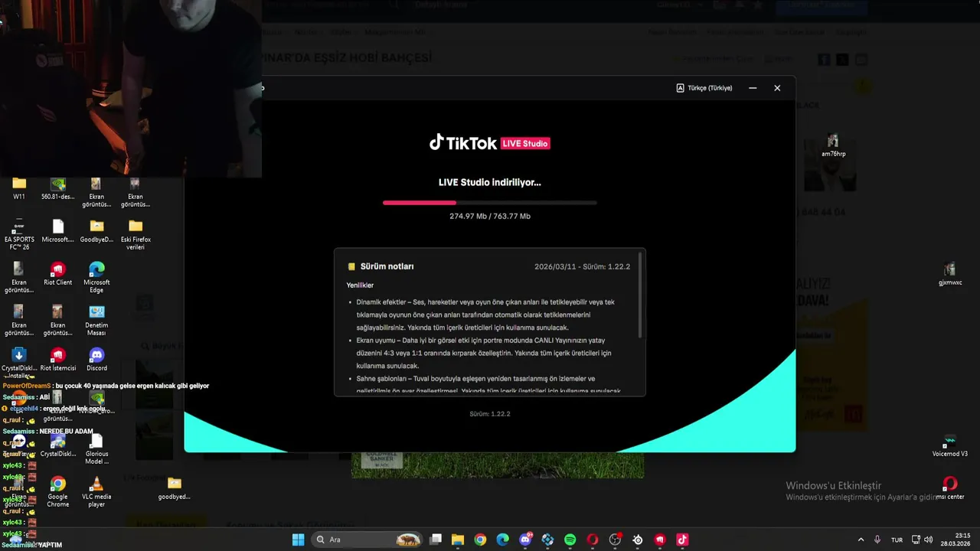Open SteelSeries app from the taskbar

pos(638,540)
